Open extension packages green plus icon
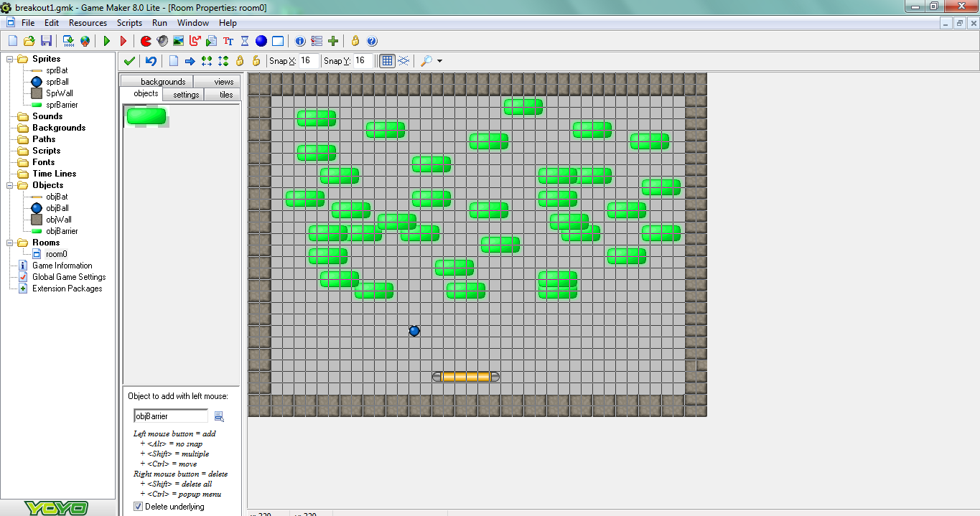980x516 pixels. (x=333, y=41)
